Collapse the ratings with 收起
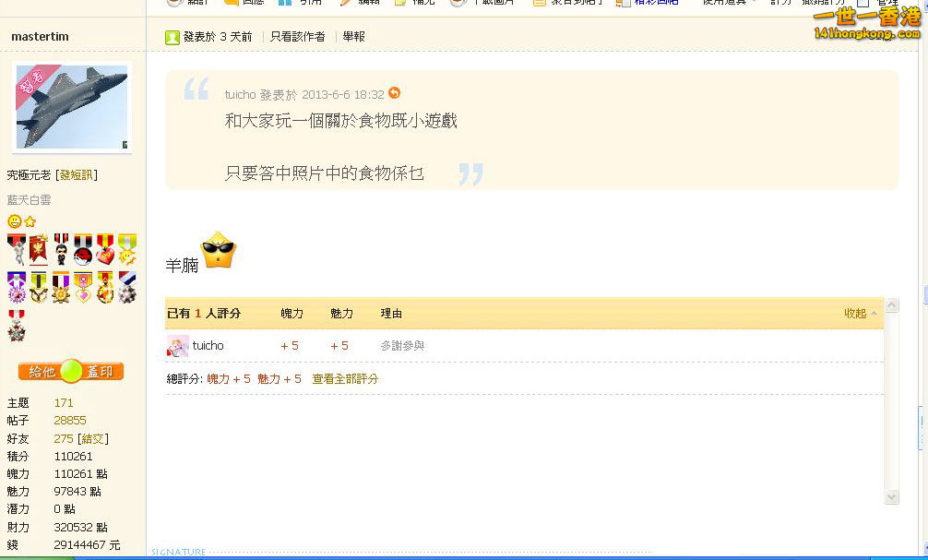This screenshot has width=928, height=560. [855, 314]
